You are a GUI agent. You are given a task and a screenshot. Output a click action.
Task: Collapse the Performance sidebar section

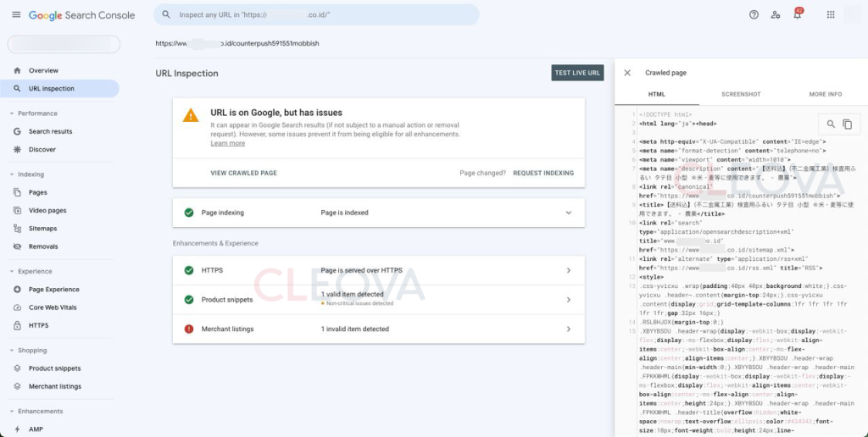point(12,113)
